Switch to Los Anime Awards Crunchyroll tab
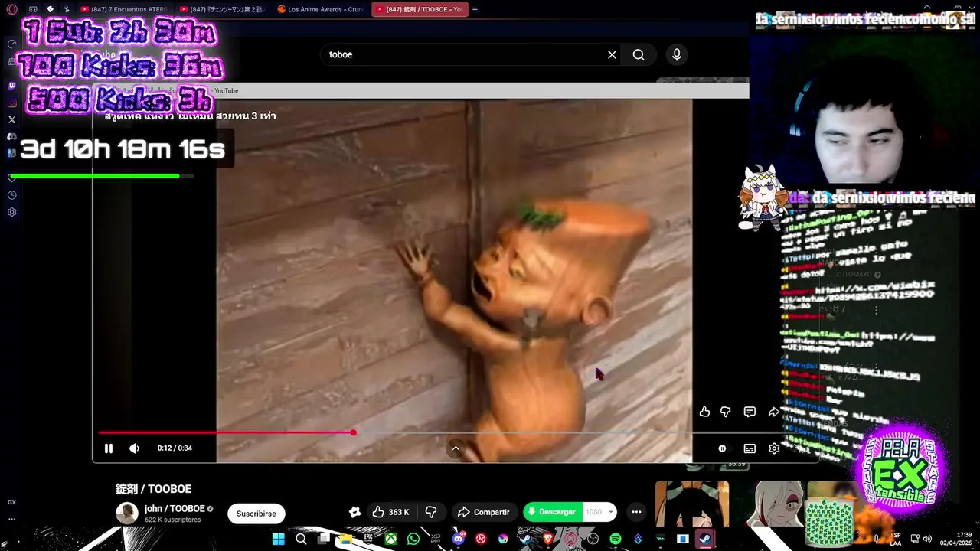980x551 pixels. point(321,9)
